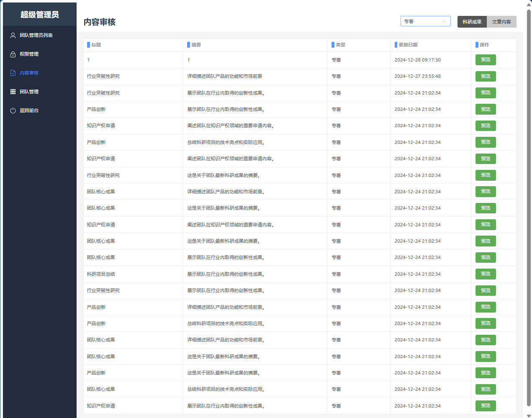Screen dimensions: 532x418
Task: Click the document icon for 内容审核
Action: click(13, 73)
